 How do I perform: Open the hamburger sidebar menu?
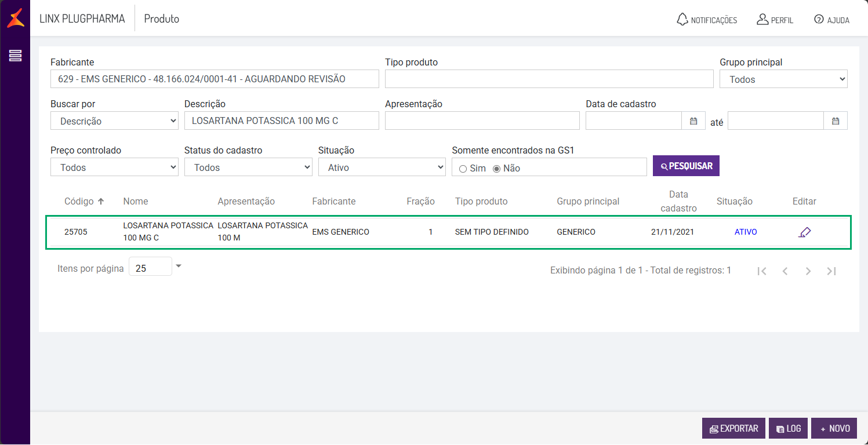[x=15, y=56]
